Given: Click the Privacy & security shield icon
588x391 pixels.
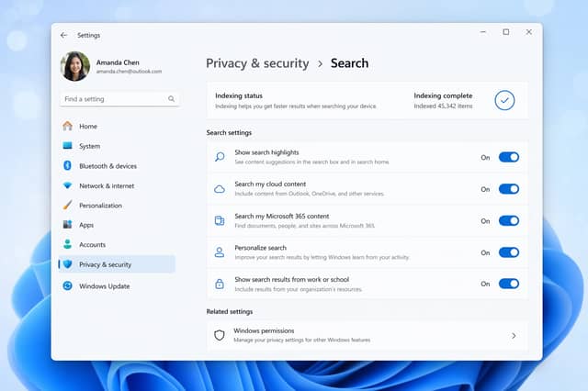Looking at the screenshot, I should [x=67, y=264].
